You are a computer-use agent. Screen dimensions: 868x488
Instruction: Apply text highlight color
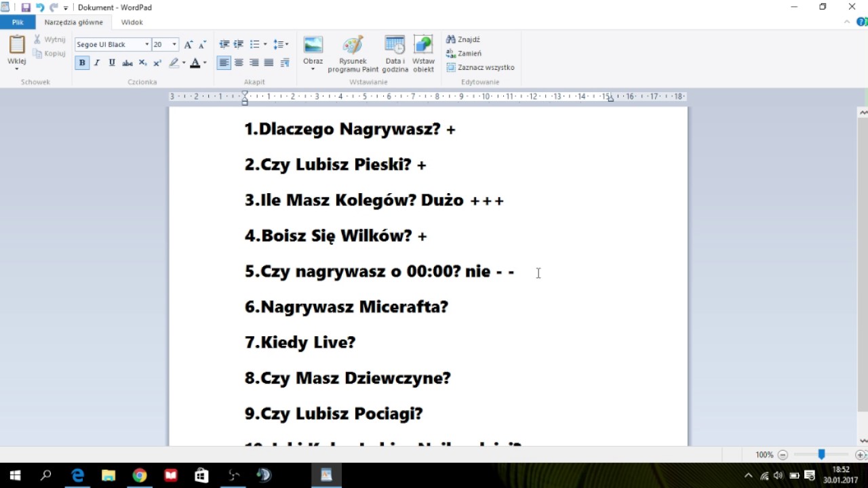click(174, 63)
